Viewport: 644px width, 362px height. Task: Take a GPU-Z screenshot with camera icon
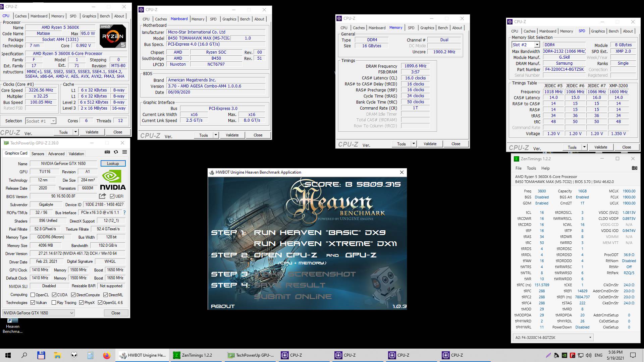coord(107,152)
